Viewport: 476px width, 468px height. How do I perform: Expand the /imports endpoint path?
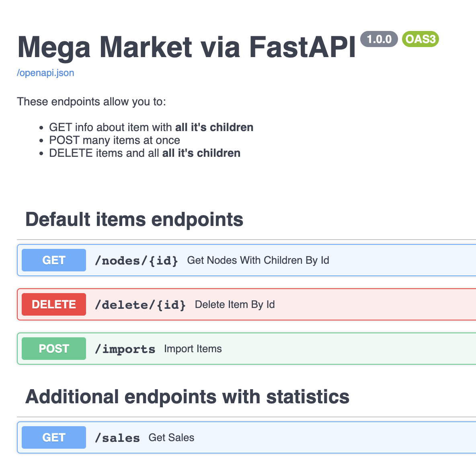(125, 349)
